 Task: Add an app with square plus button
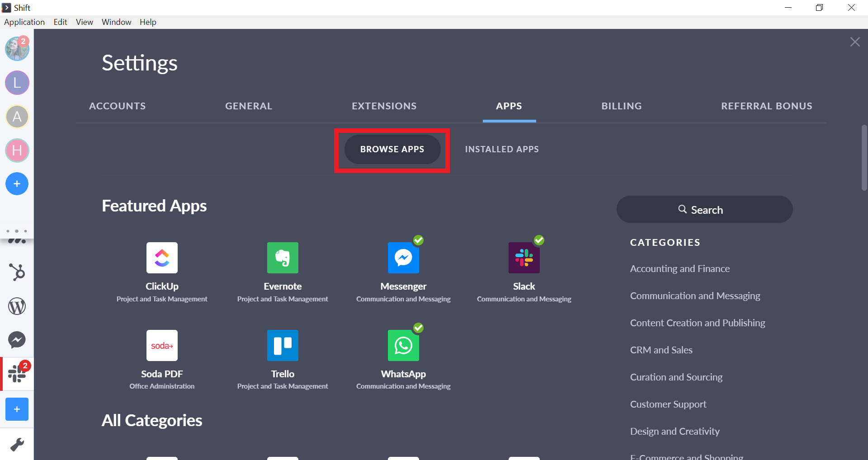(x=17, y=409)
